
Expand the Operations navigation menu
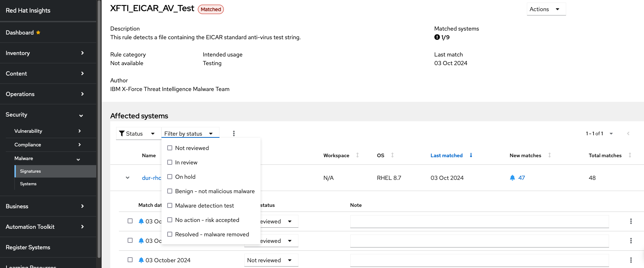click(48, 94)
